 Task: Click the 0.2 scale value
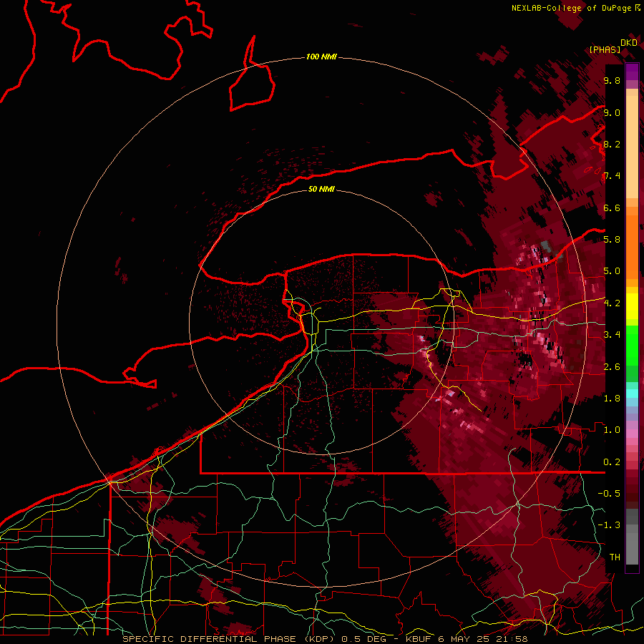(612, 462)
